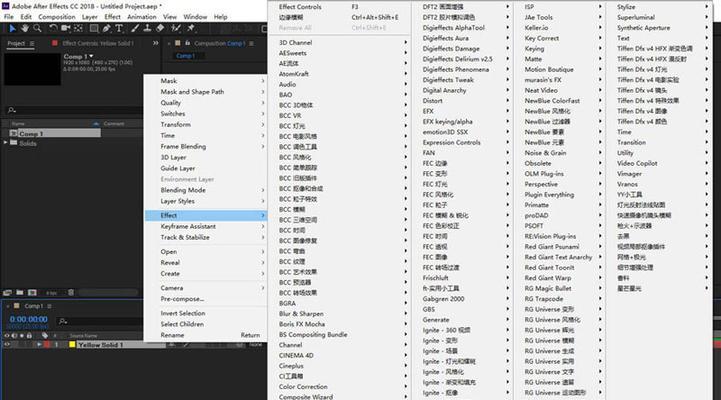Select the Unified Camera tool
This screenshot has height=400, width=721.
66,29
